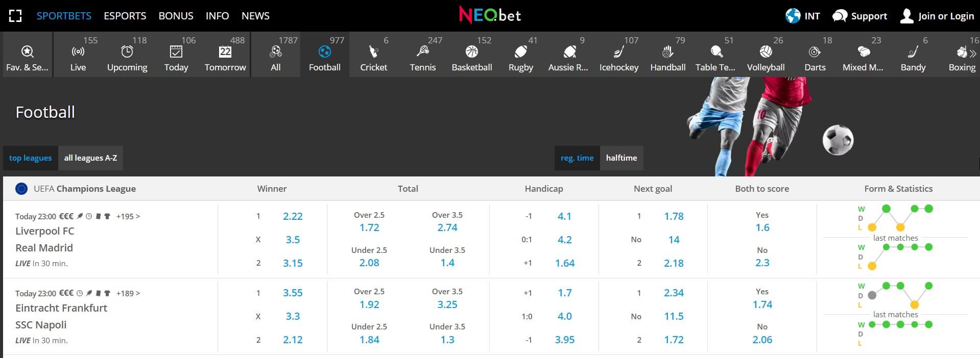The height and width of the screenshot is (358, 980).
Task: Select halftime odds mode
Action: (622, 158)
